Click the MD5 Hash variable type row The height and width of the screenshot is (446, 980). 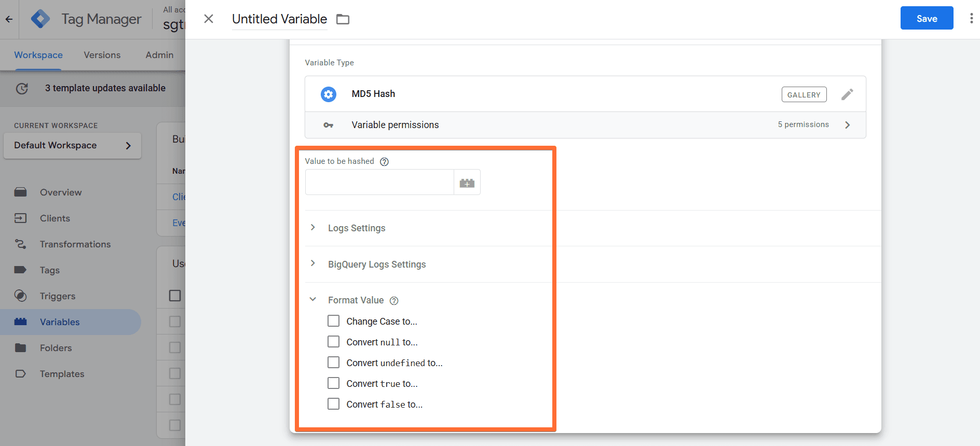585,94
